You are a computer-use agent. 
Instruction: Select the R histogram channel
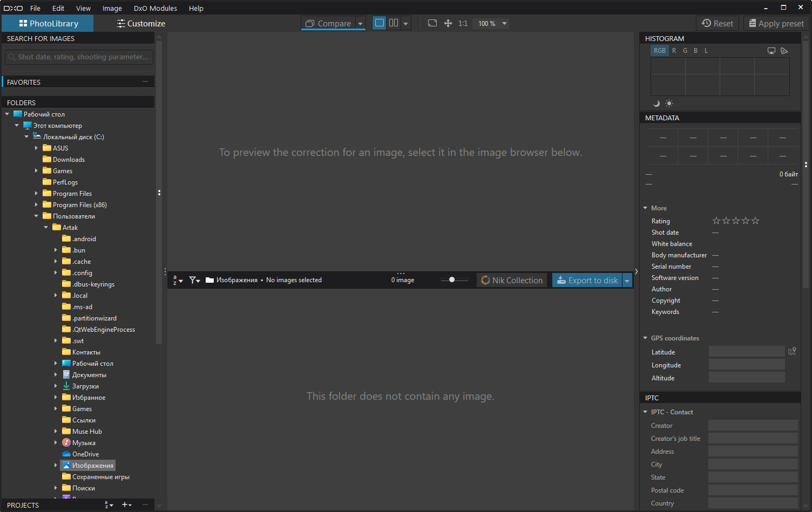click(674, 51)
